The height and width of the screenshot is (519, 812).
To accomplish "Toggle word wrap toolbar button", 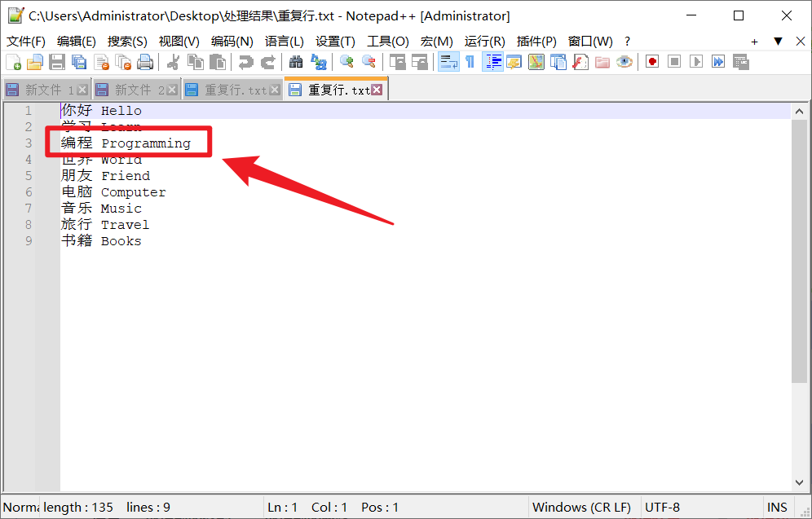I will point(448,62).
